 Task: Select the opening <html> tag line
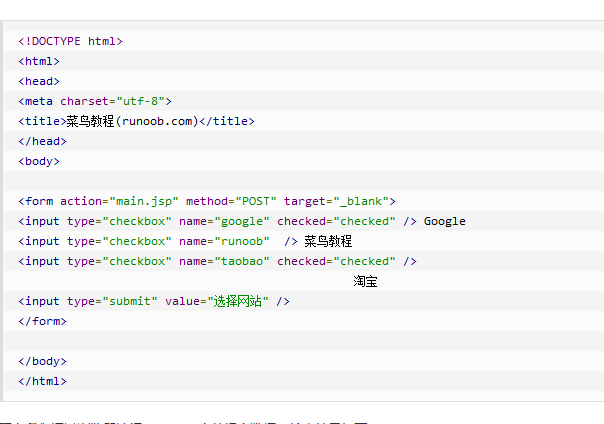pyautogui.click(x=39, y=61)
